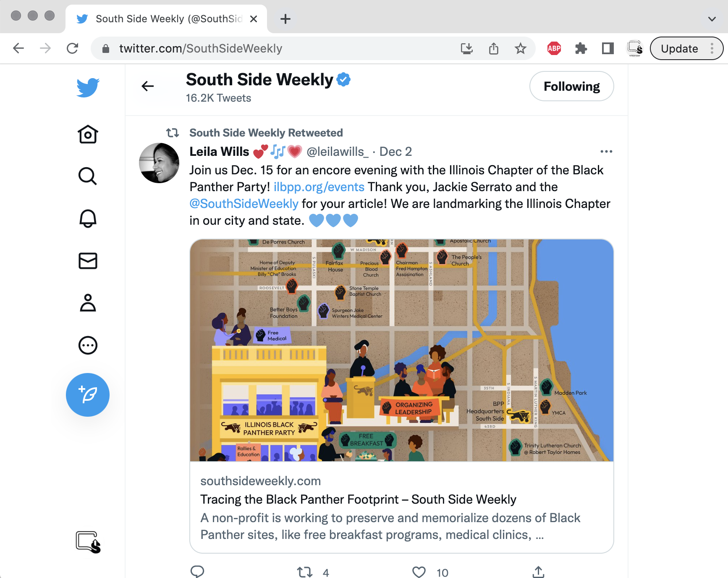Toggle the Following button for South Side Weekly

571,86
